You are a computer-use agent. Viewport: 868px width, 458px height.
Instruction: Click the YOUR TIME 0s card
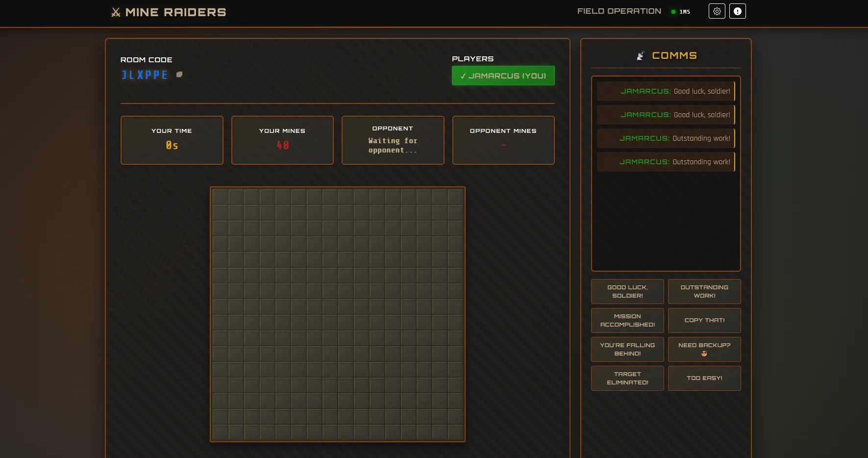click(x=172, y=140)
